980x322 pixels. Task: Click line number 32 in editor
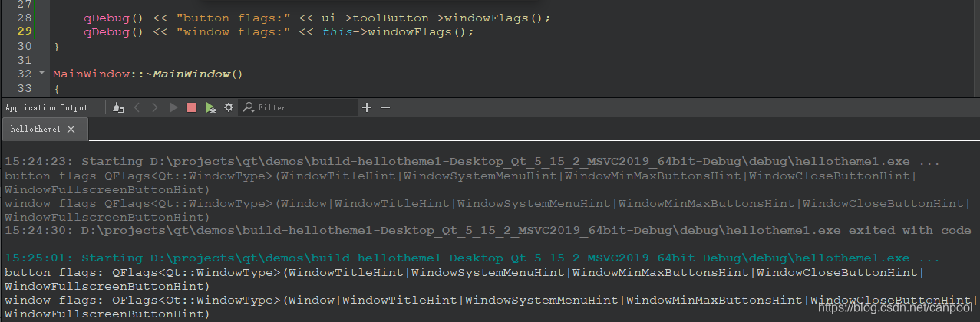point(24,74)
